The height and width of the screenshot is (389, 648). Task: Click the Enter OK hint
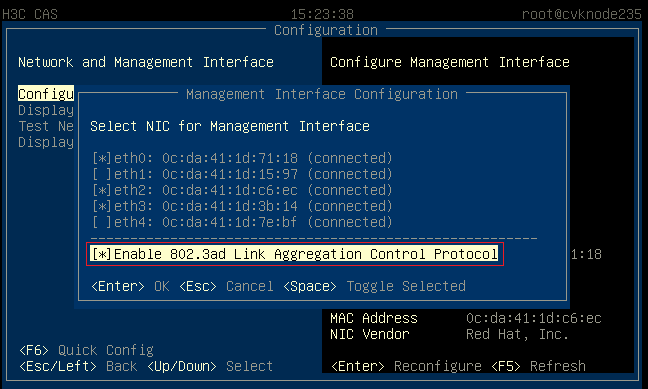[130, 286]
